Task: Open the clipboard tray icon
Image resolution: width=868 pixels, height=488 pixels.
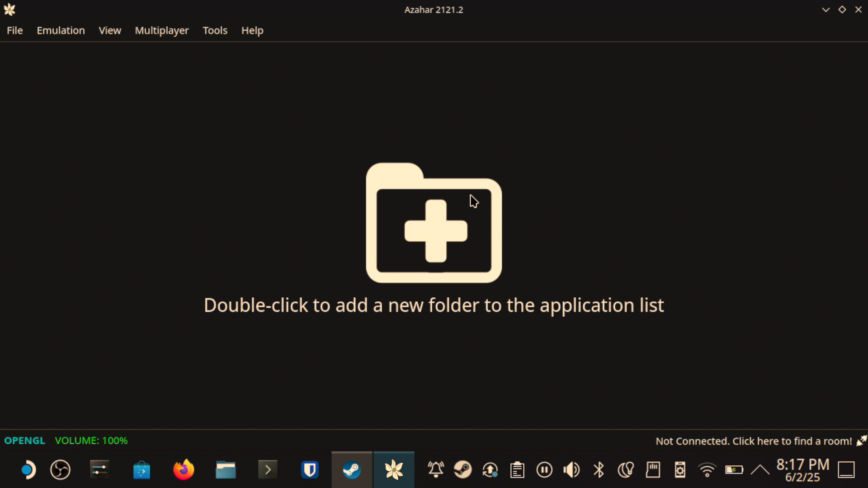Action: (x=517, y=470)
